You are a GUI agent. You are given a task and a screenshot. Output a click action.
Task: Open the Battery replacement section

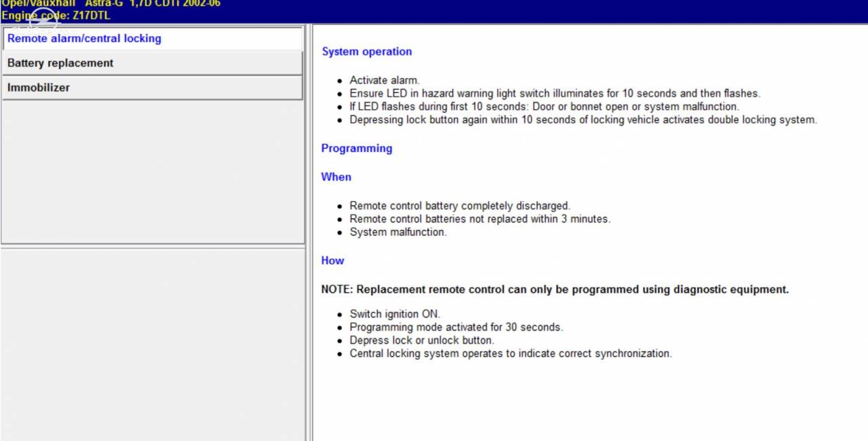pos(152,63)
